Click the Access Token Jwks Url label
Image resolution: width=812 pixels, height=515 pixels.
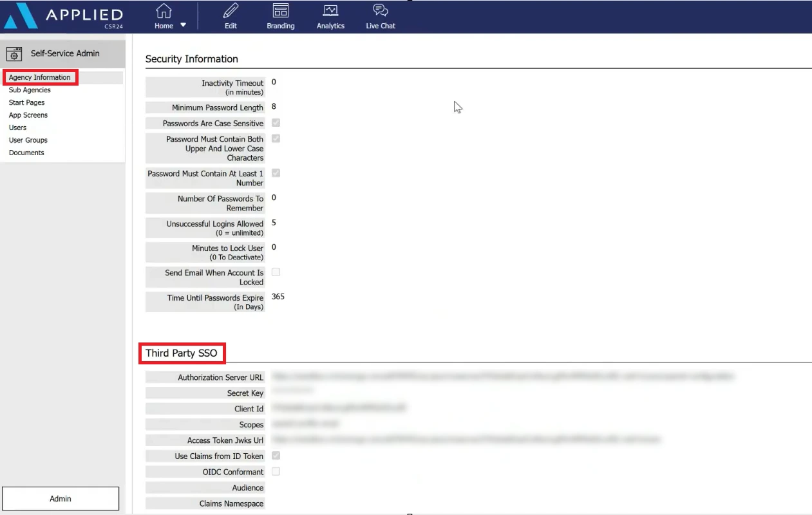225,440
